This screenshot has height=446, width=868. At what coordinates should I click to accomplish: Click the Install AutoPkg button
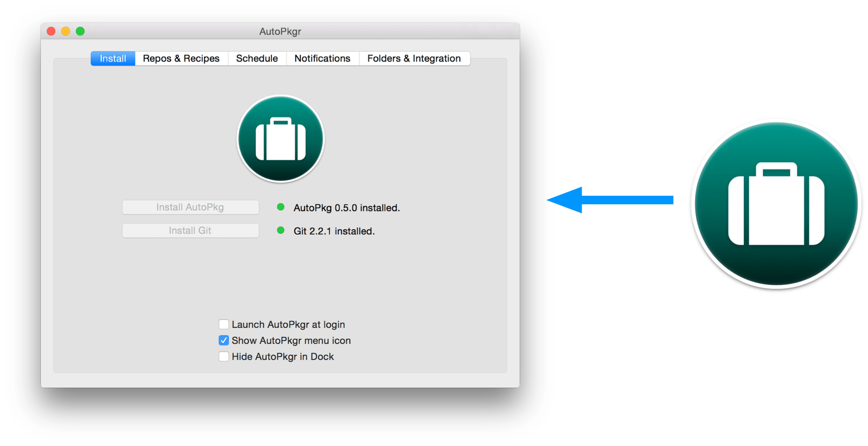(190, 207)
